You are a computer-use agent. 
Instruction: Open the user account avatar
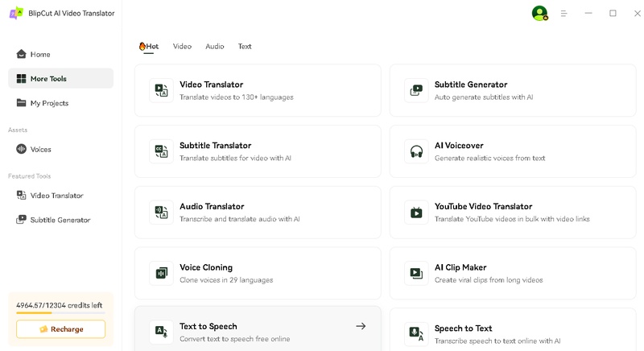coord(539,13)
